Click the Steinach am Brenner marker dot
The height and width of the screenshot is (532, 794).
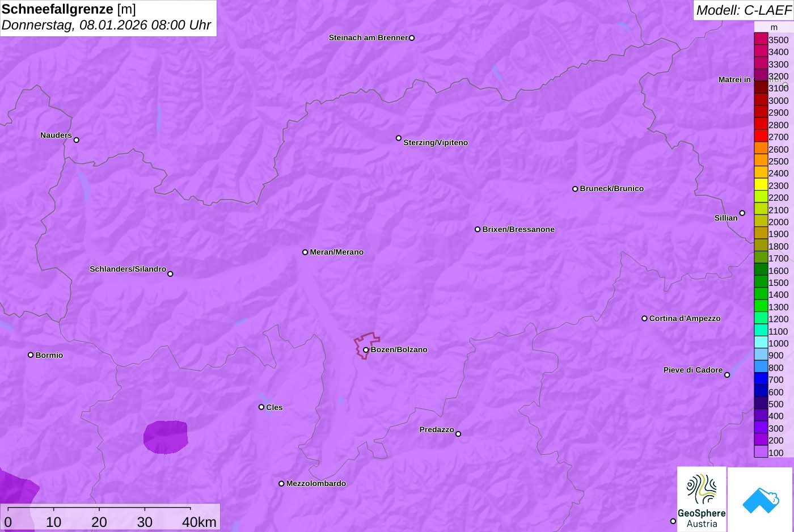412,38
